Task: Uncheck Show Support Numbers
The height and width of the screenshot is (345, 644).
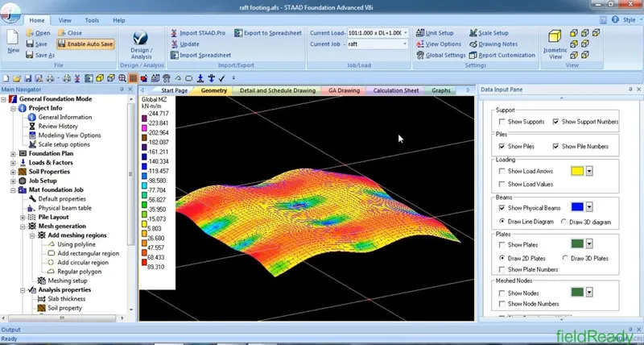Action: tap(555, 122)
